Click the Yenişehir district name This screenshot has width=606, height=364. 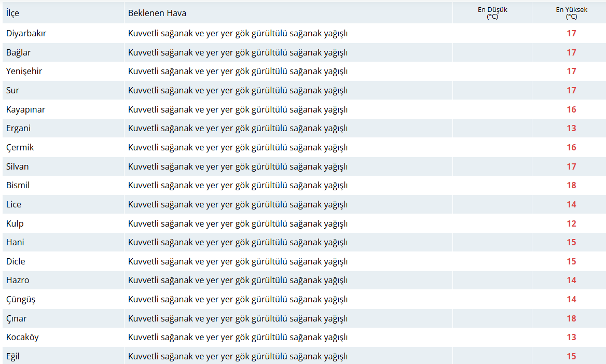pyautogui.click(x=24, y=71)
